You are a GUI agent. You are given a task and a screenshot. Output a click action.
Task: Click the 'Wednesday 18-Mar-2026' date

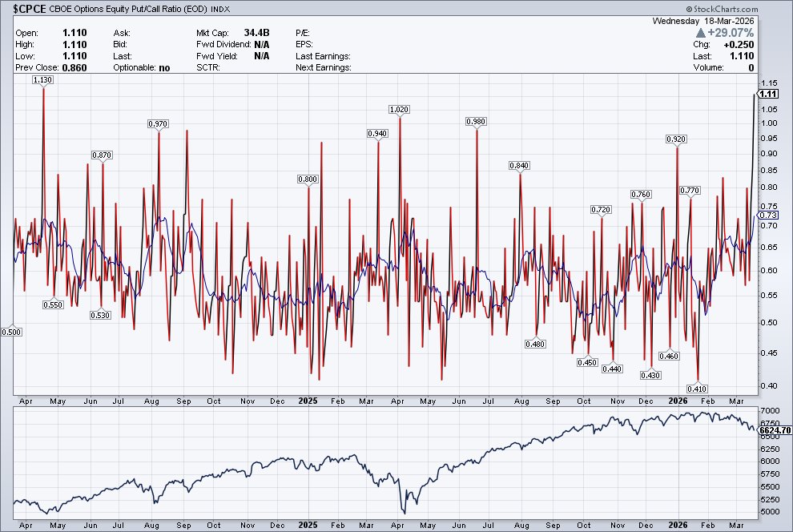(703, 21)
